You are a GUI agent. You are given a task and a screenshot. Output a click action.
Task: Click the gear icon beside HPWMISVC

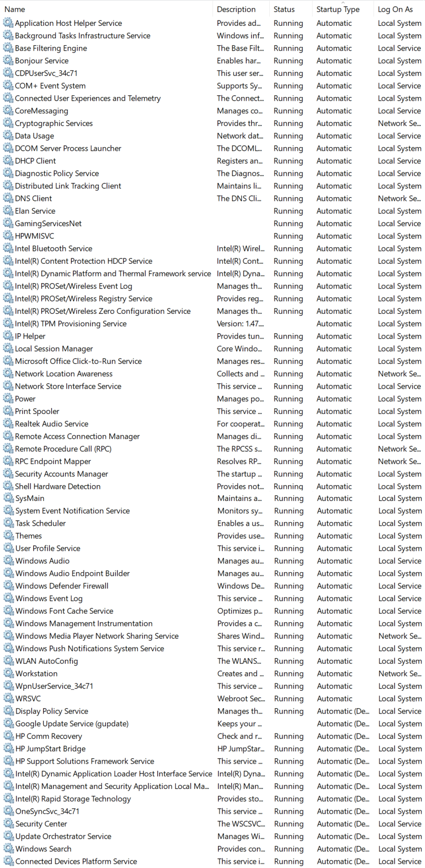(8, 236)
